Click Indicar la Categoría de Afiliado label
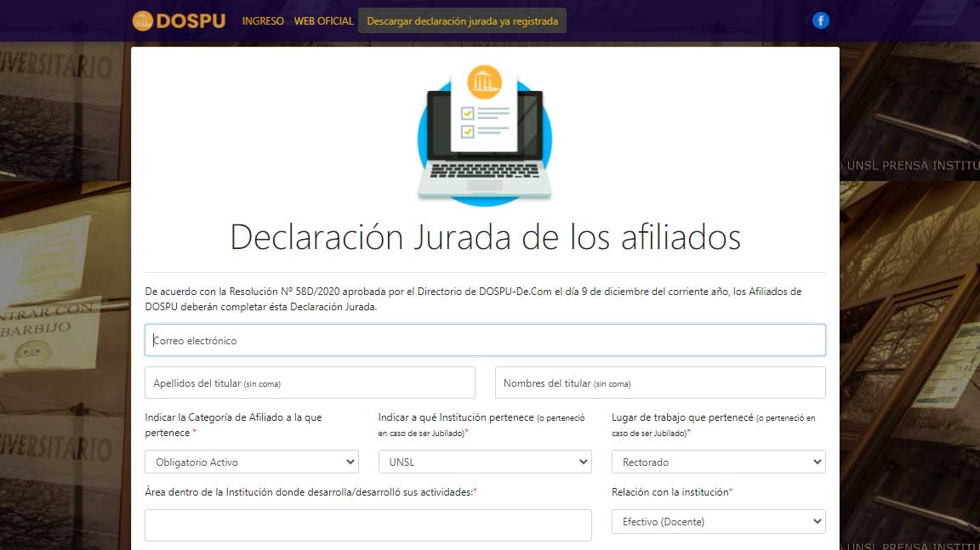 [x=234, y=425]
